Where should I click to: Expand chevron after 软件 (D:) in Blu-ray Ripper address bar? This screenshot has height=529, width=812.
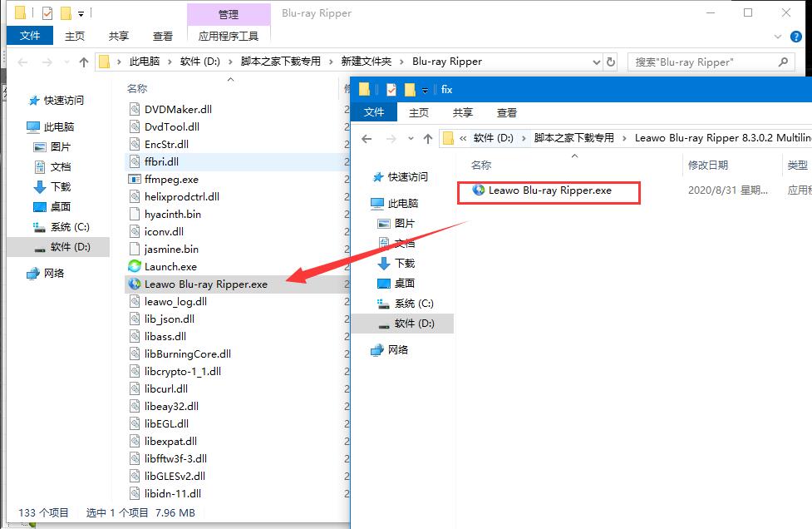pos(230,62)
